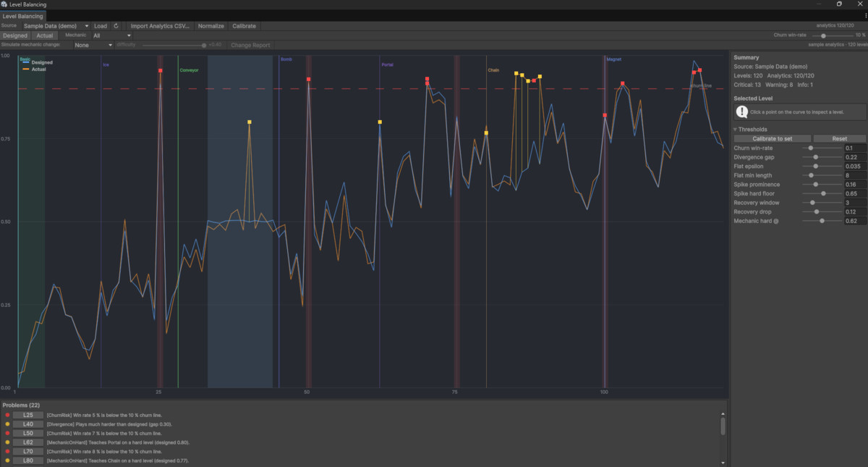Select the L62 problem button
This screenshot has height=467, width=868.
(x=28, y=442)
